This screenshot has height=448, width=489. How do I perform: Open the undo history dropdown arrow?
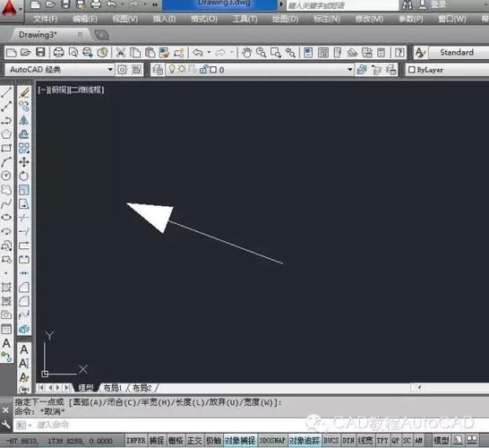(x=209, y=52)
